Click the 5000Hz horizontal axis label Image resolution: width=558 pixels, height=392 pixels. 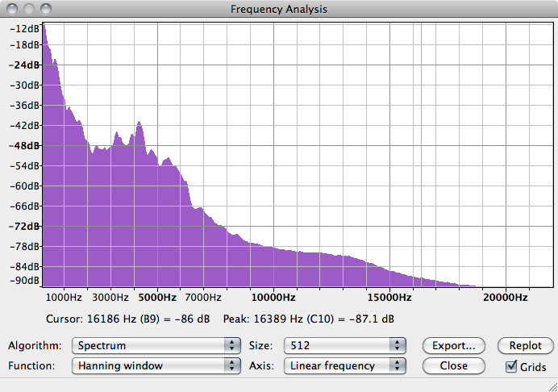[x=153, y=298]
